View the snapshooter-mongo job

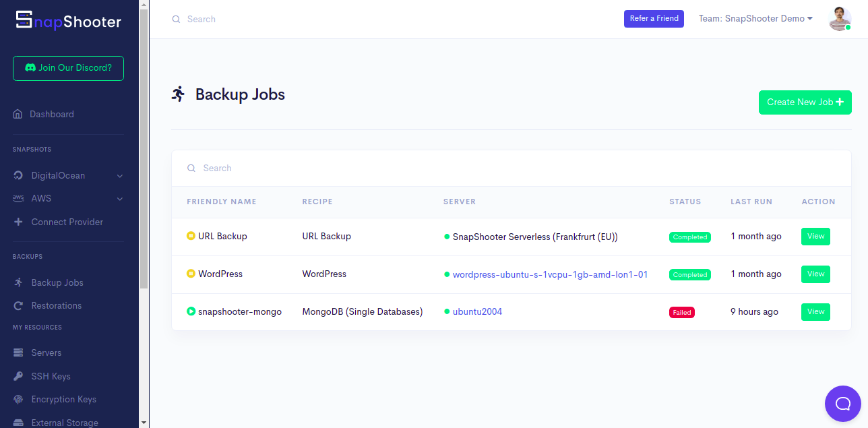tap(815, 312)
